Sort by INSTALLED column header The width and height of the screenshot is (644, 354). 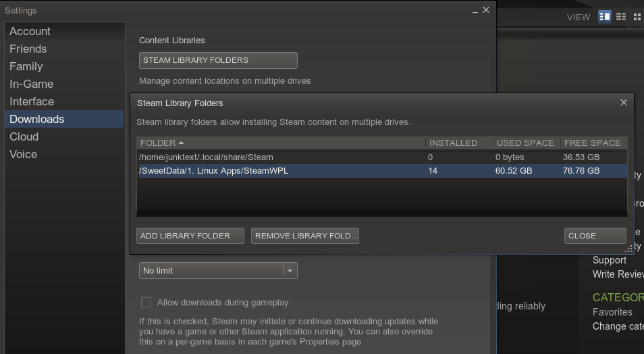(459, 143)
